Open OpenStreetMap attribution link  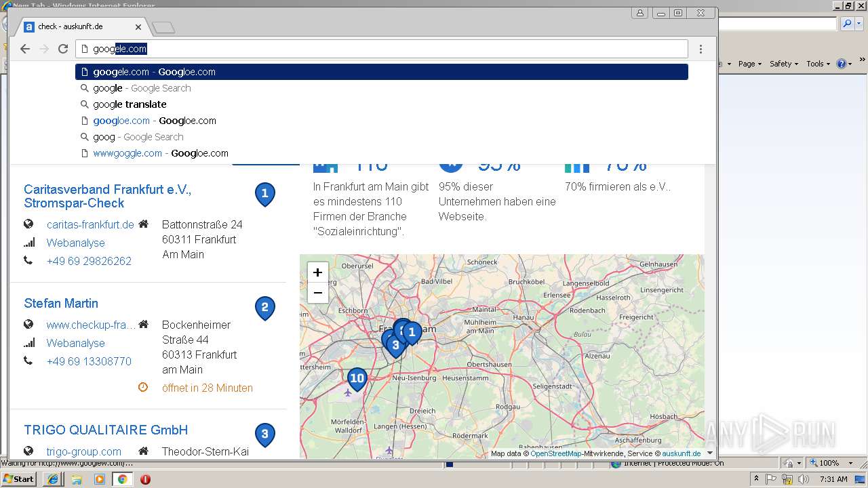(555, 453)
